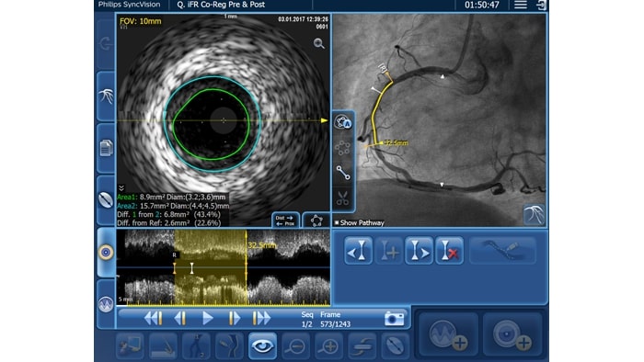The width and height of the screenshot is (644, 362).
Task: Click the zoom magnifier on IVUS image
Action: click(x=318, y=43)
